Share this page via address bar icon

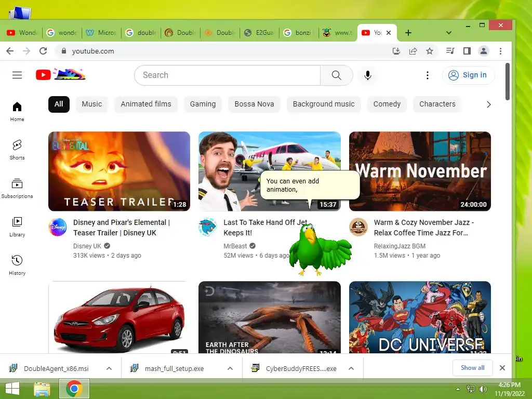pyautogui.click(x=413, y=51)
